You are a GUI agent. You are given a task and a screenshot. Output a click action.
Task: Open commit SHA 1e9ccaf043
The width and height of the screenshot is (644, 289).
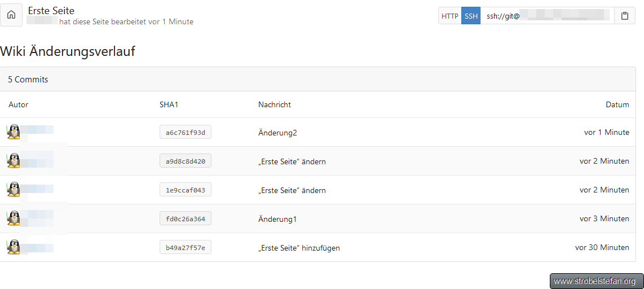(x=185, y=190)
